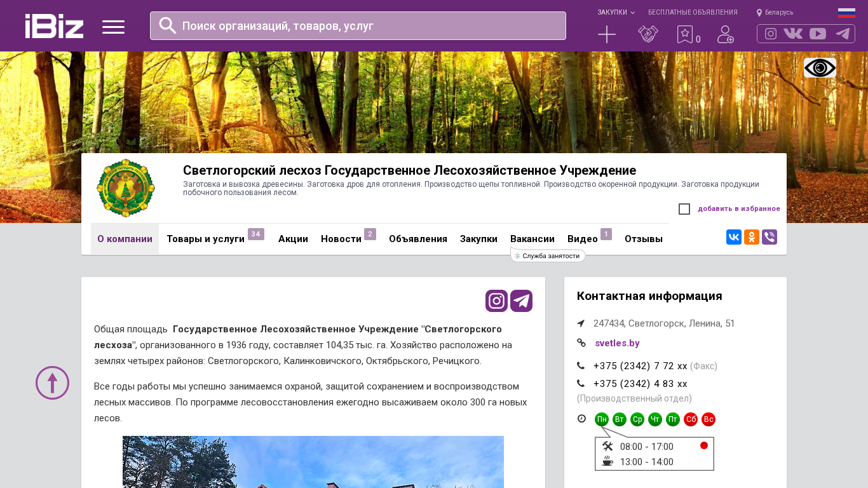Click working hours '08:00 - 17:00'
Viewport: 868px width, 488px height.
(x=647, y=447)
